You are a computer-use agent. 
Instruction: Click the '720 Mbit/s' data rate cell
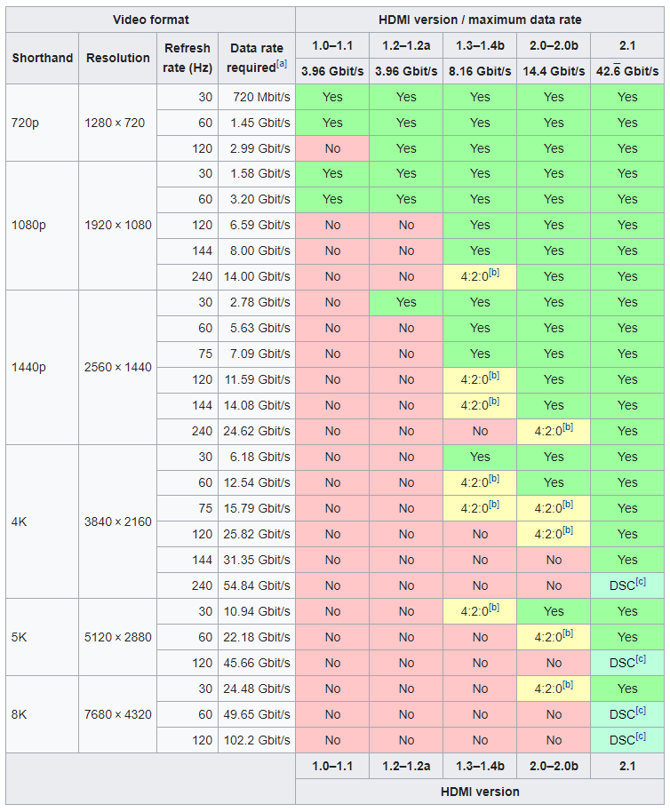(x=257, y=97)
